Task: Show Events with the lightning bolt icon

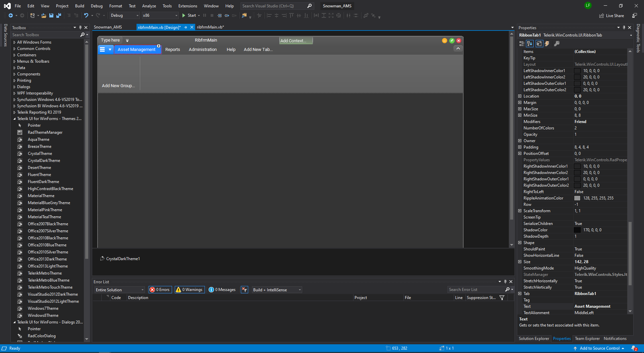Action: pos(547,44)
